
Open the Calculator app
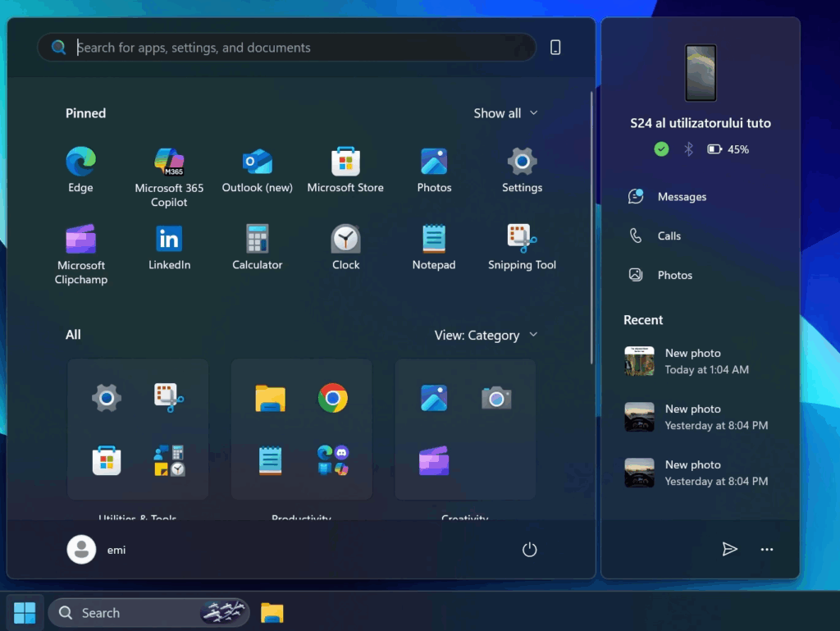[257, 247]
